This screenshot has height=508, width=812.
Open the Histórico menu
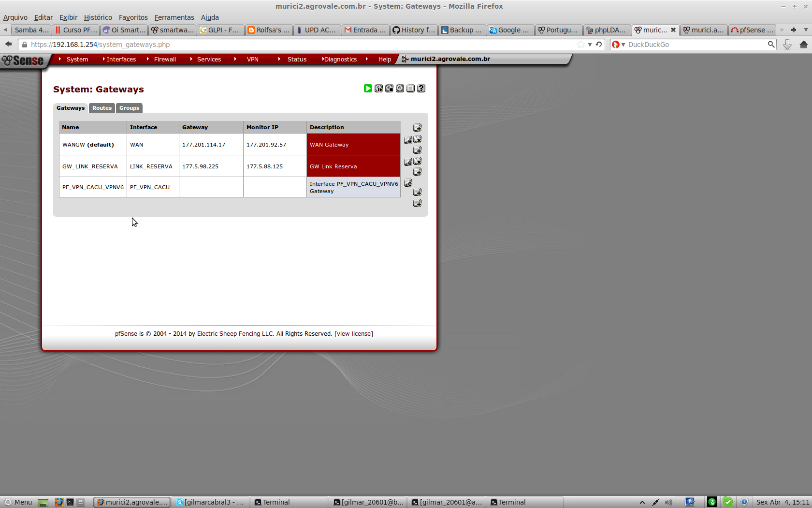(98, 17)
